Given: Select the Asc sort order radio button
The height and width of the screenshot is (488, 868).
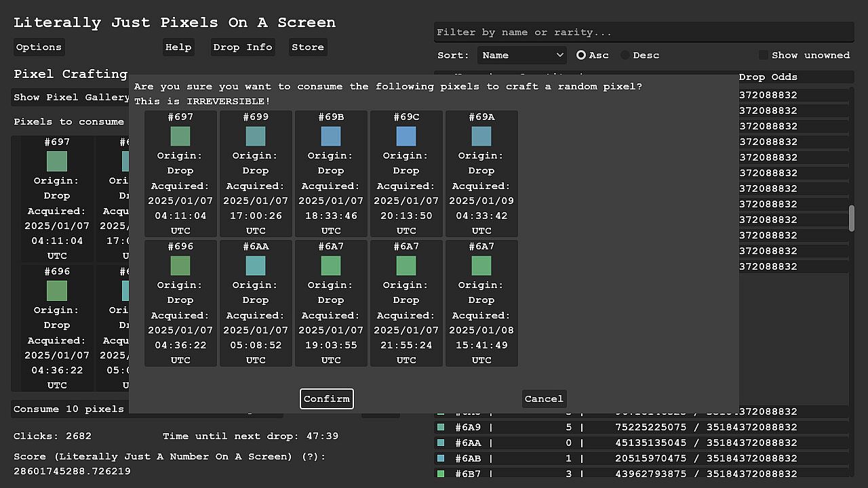Looking at the screenshot, I should pos(581,56).
